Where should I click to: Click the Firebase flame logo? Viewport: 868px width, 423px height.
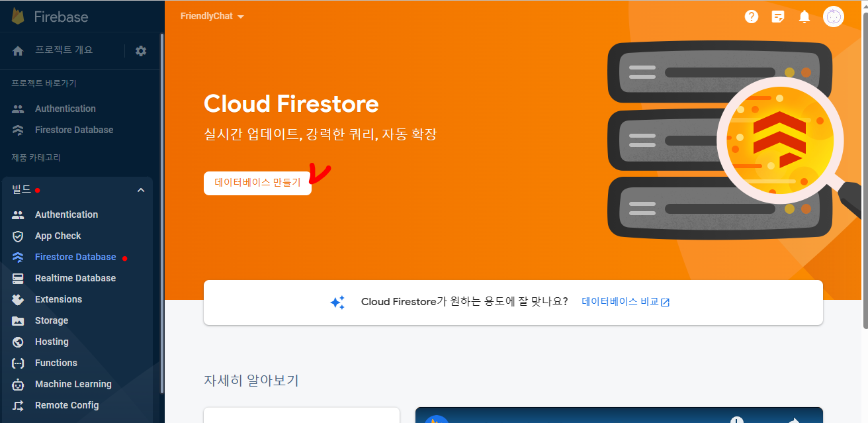(18, 17)
